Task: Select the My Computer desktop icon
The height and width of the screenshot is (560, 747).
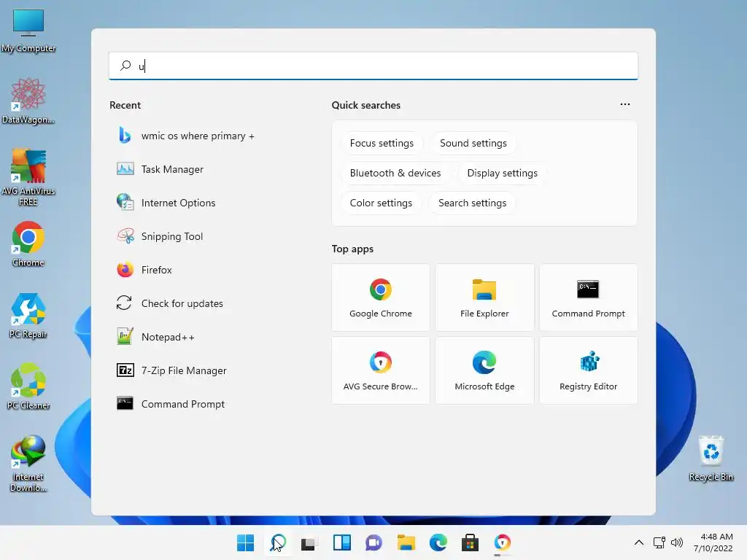Action: (28, 31)
